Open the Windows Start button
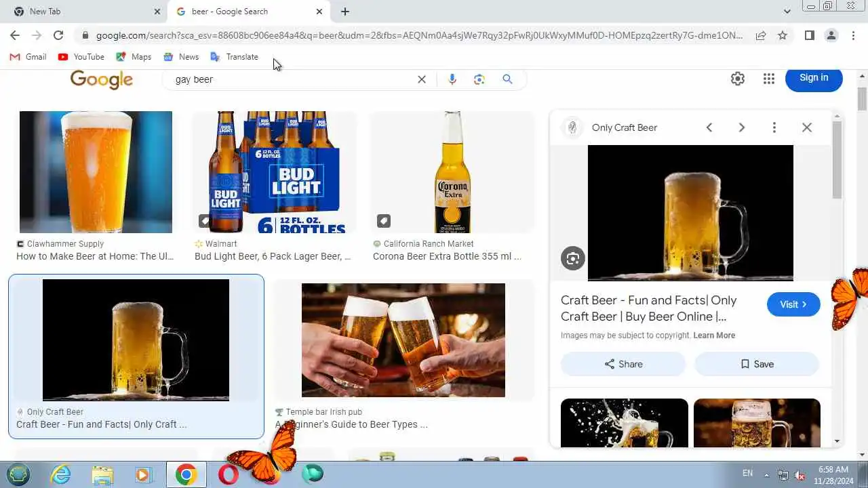The width and height of the screenshot is (868, 488). point(18,474)
